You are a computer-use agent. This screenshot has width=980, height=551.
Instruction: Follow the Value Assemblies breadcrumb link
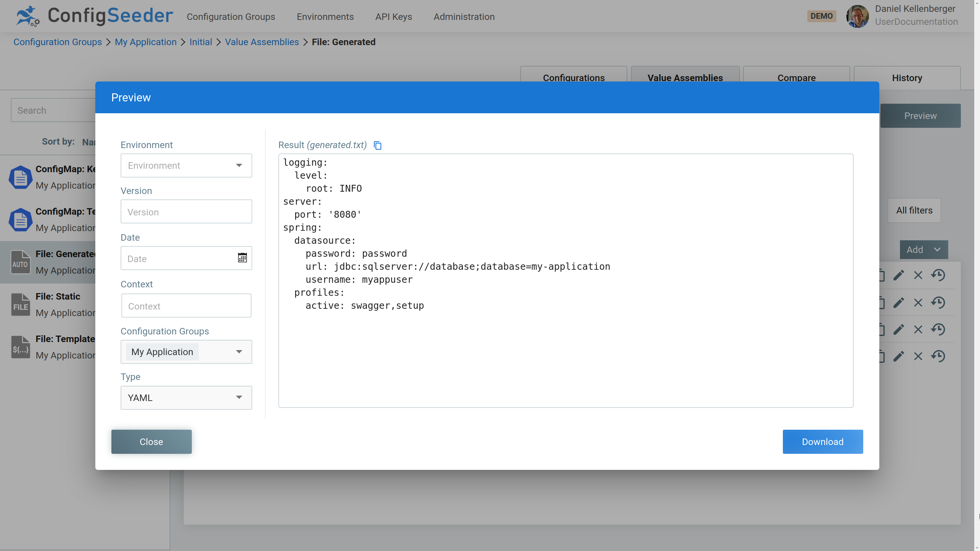[262, 42]
